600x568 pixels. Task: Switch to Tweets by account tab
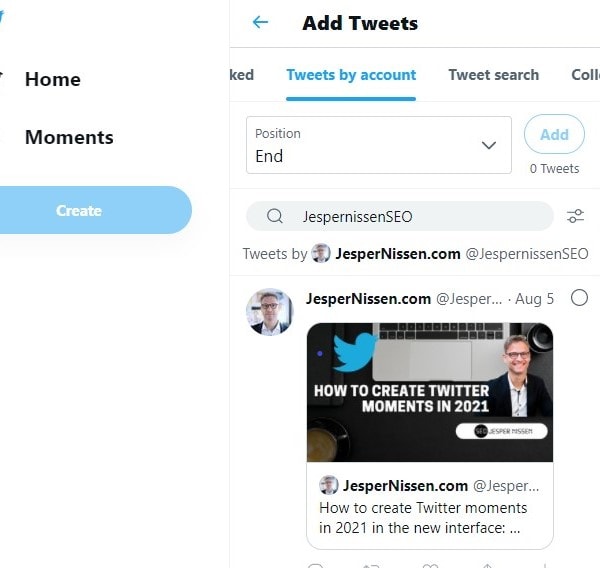tap(351, 75)
